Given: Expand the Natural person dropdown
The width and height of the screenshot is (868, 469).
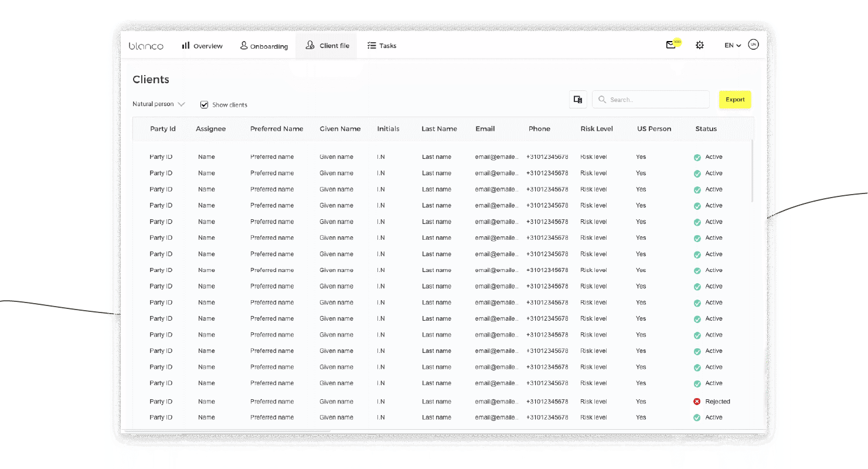Looking at the screenshot, I should click(x=158, y=104).
